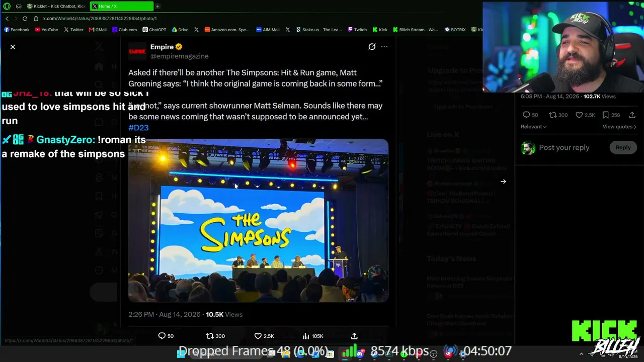Open the BOTRIX bookmark

point(455,30)
